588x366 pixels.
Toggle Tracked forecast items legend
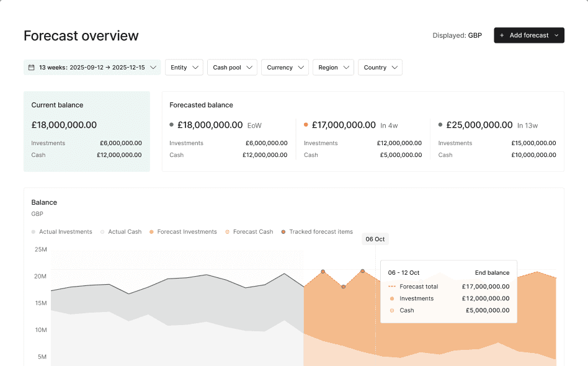(317, 232)
